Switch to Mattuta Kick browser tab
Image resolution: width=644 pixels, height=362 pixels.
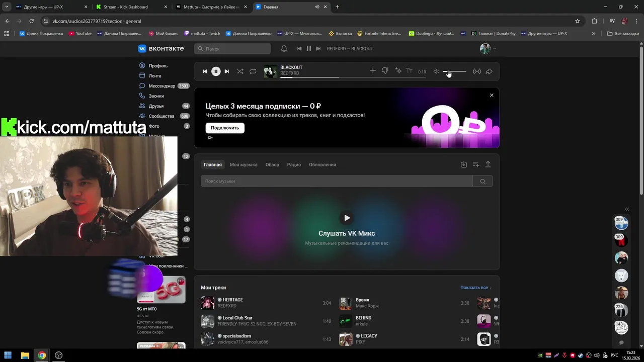click(211, 7)
